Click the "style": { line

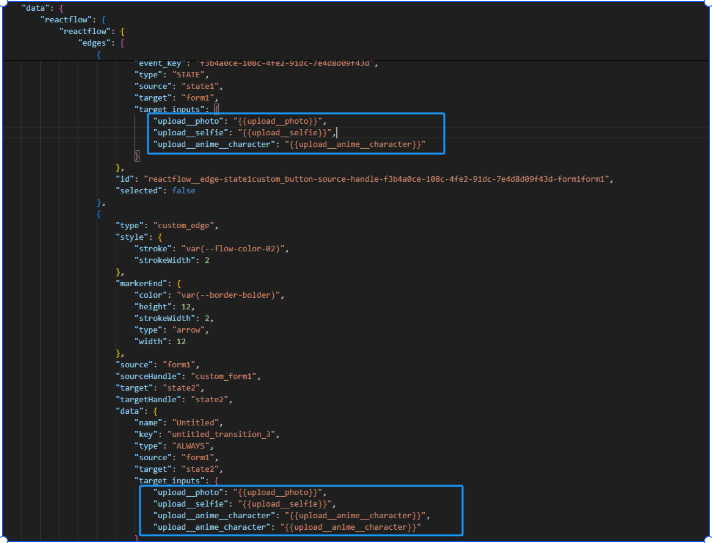pos(138,237)
